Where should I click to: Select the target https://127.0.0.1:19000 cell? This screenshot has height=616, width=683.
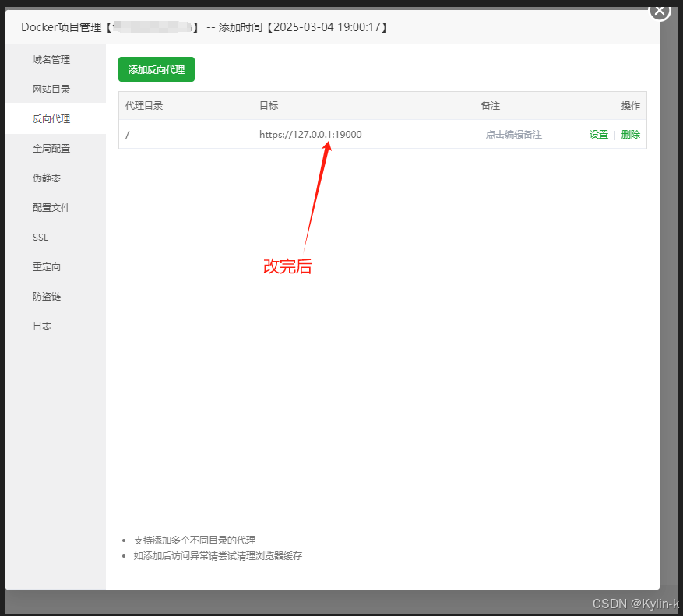tap(310, 135)
